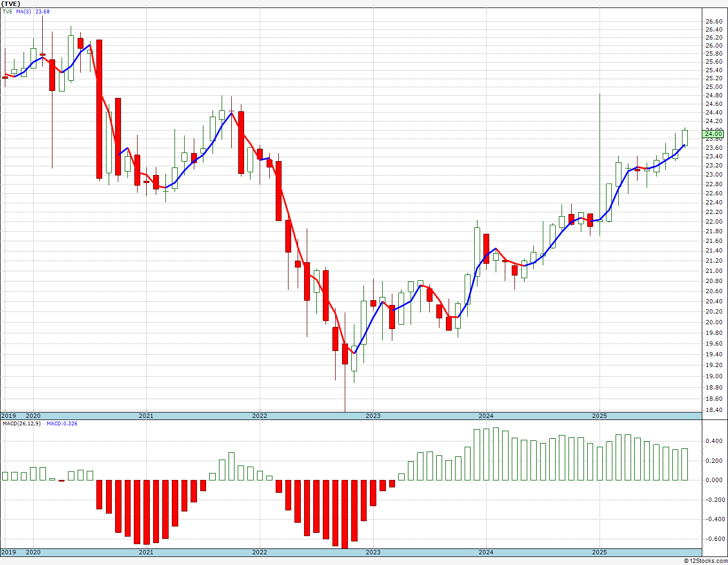Click 2019 on the MACD panel time axis

click(x=8, y=552)
